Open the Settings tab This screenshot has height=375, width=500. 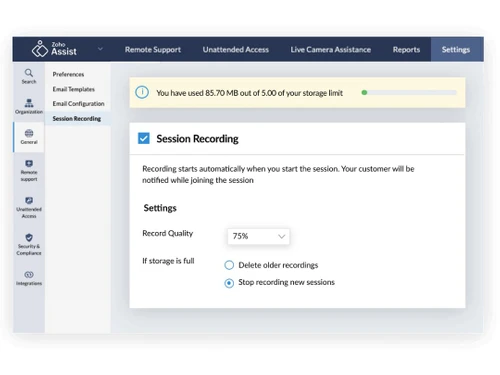tap(456, 49)
